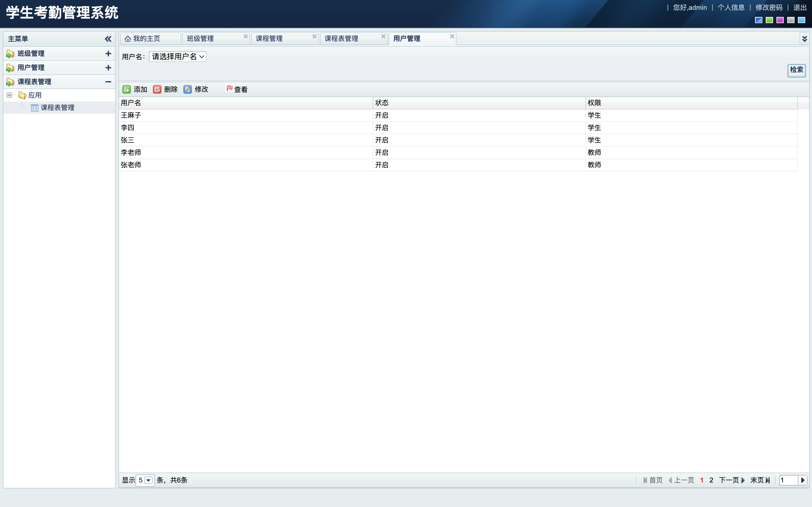Click the home icon on 我的主页 tab
The height and width of the screenshot is (507, 812).
[128, 39]
